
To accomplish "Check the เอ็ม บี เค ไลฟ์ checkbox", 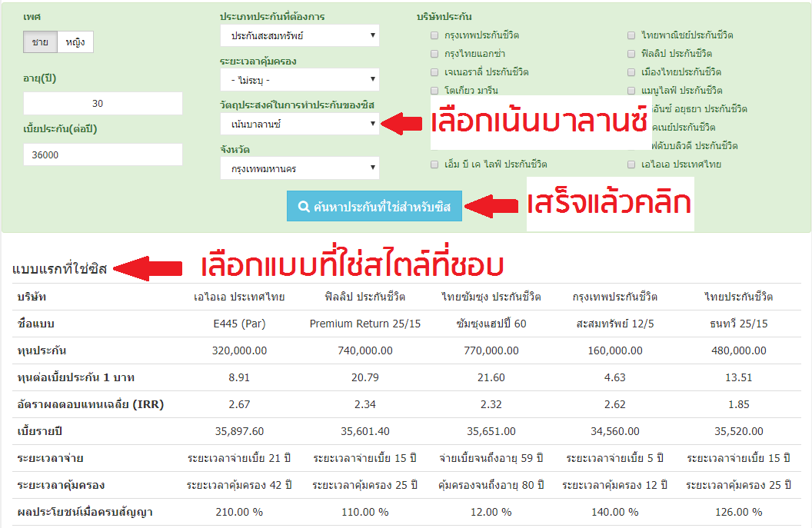I will click(435, 164).
